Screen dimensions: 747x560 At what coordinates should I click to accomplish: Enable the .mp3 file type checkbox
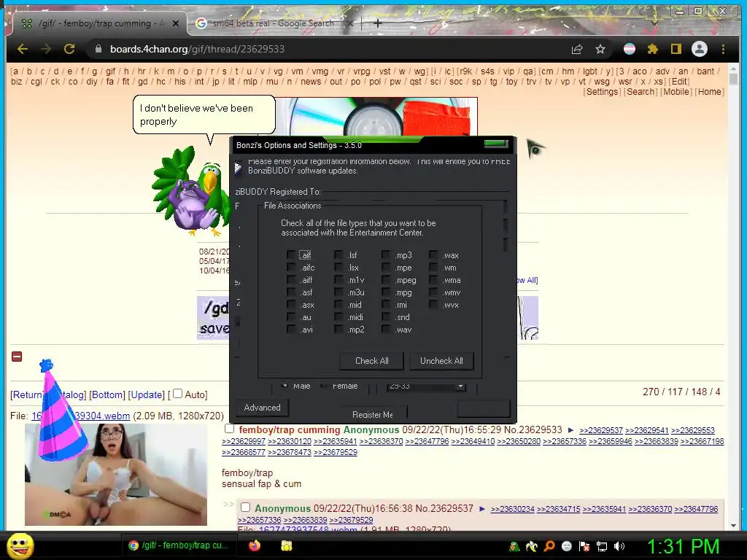(x=386, y=255)
